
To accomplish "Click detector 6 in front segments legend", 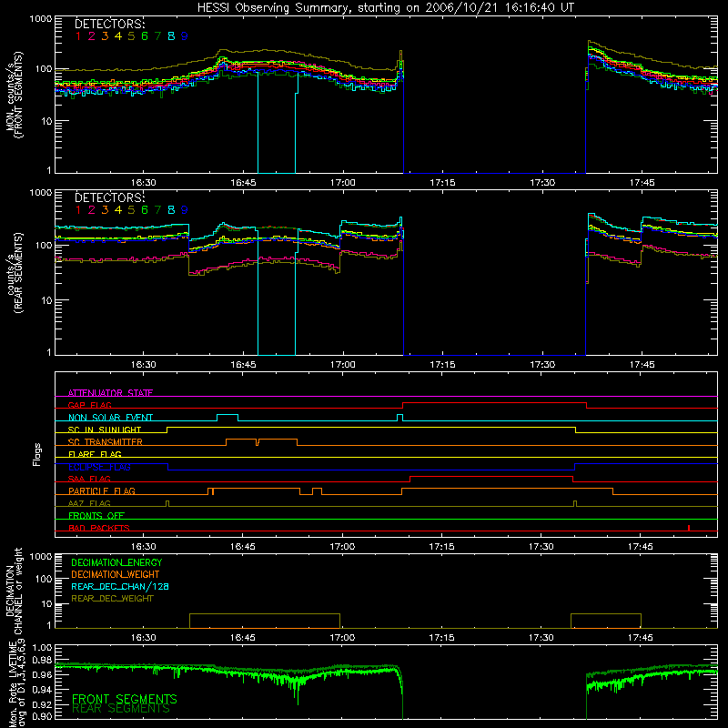I will point(145,36).
